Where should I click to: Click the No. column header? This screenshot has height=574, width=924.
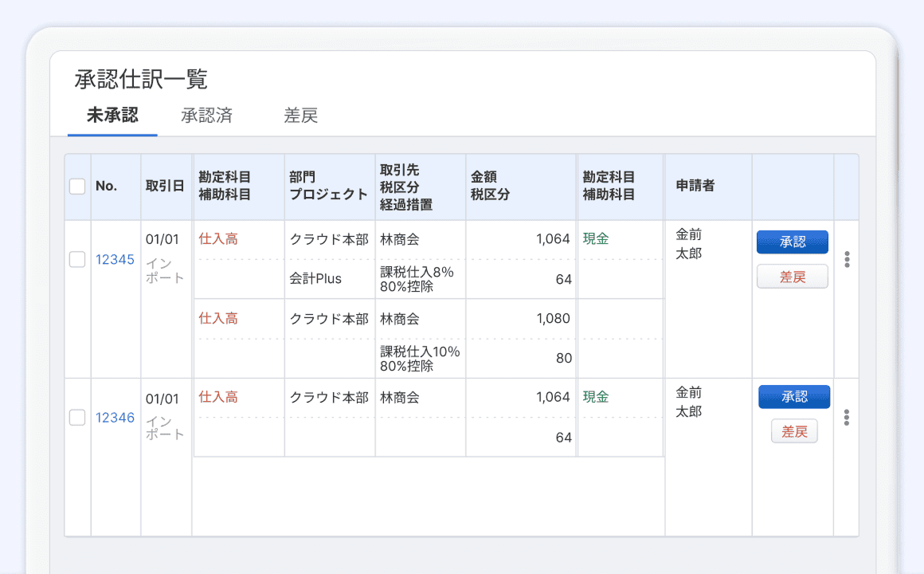pyautogui.click(x=107, y=187)
